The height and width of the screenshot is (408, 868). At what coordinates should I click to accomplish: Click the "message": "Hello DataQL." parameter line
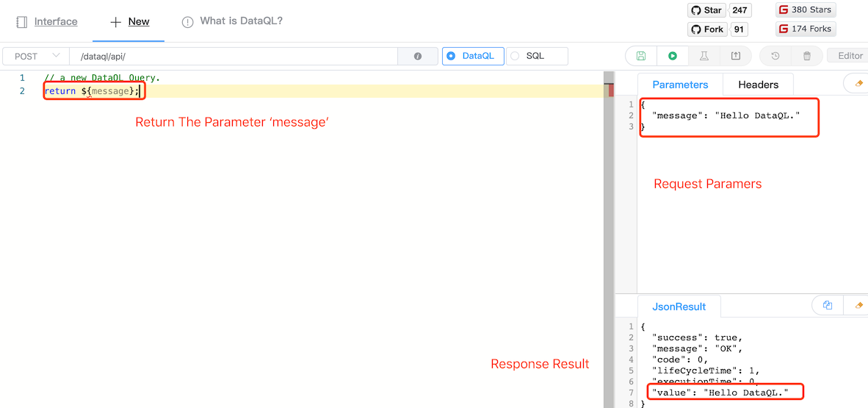[x=727, y=115]
